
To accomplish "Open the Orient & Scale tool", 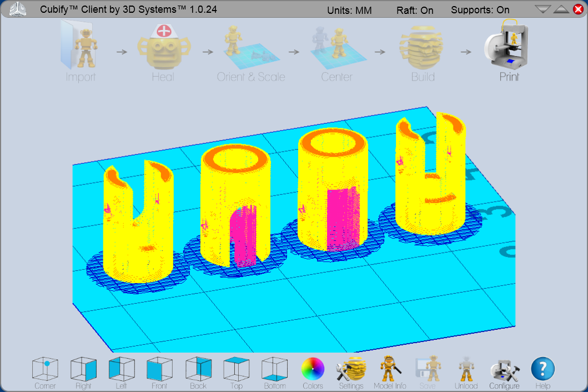I will [250, 50].
